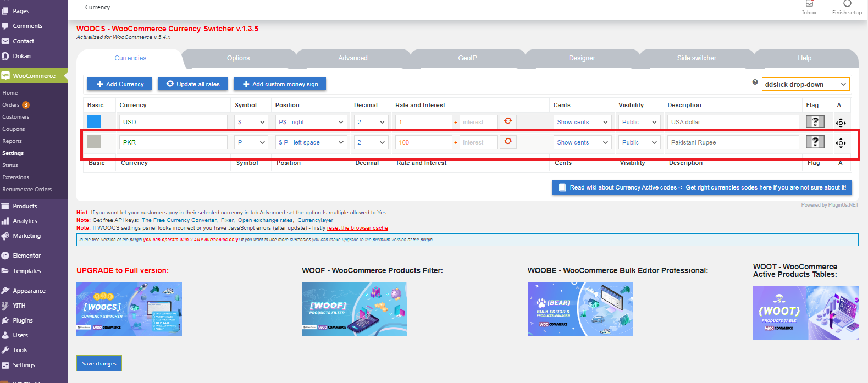This screenshot has width=868, height=383.
Task: Open Elementor icon in sidebar
Action: 5,256
